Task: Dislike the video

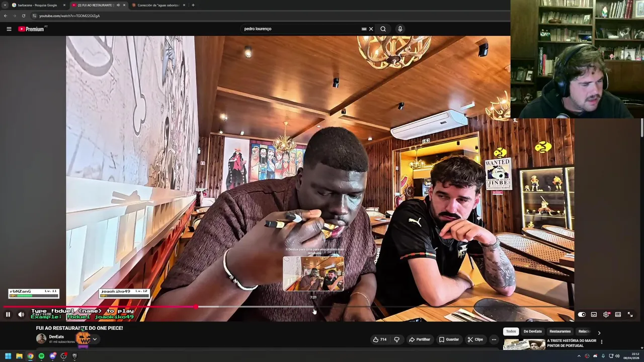Action: click(396, 339)
